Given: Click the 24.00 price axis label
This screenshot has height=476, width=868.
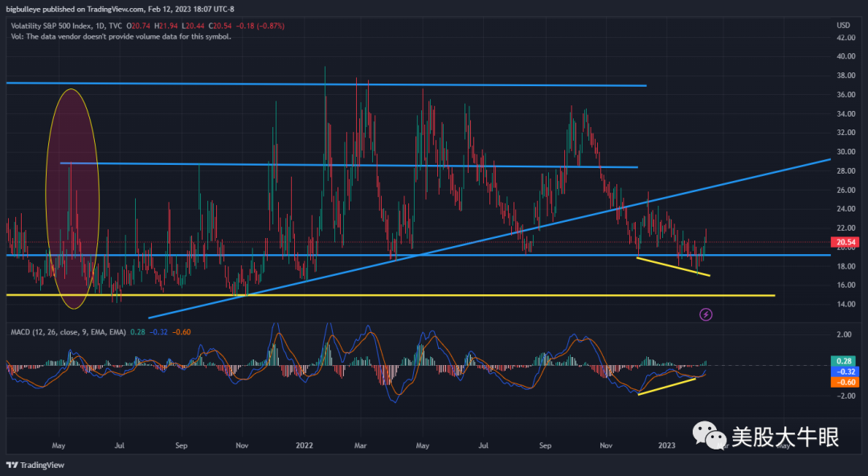Looking at the screenshot, I should tap(845, 209).
